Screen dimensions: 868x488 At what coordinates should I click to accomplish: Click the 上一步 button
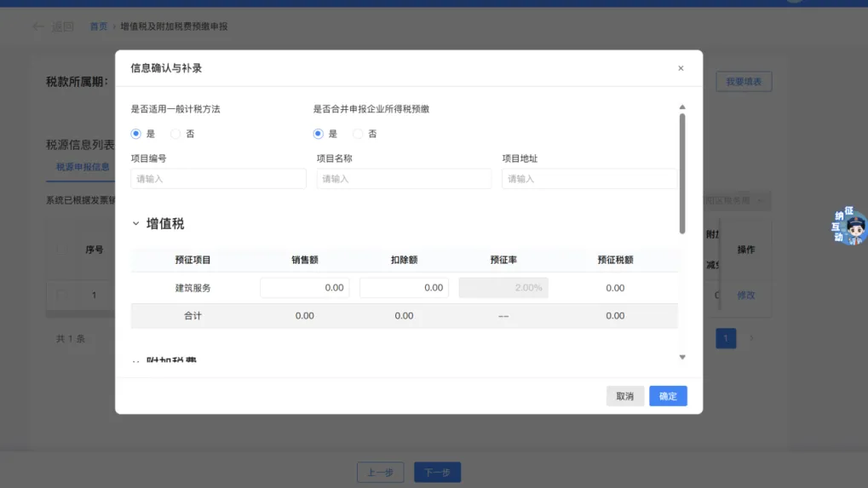pos(380,472)
